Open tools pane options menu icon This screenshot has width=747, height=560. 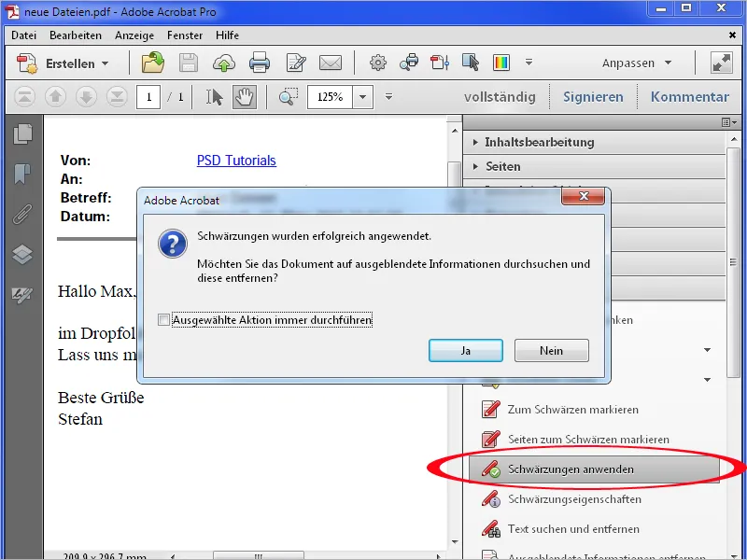728,122
